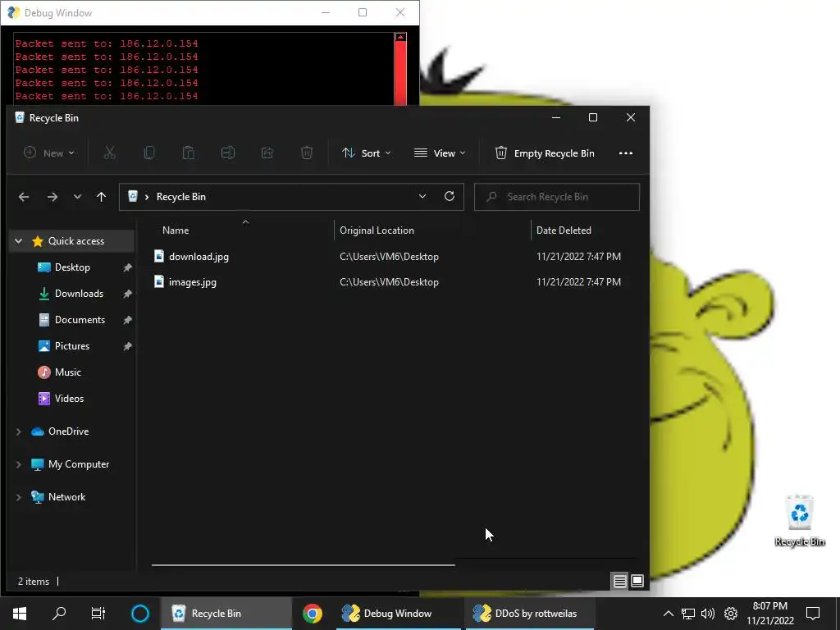Image resolution: width=840 pixels, height=630 pixels.
Task: Click the Recycle Bin address breadcrumb
Action: 181,197
